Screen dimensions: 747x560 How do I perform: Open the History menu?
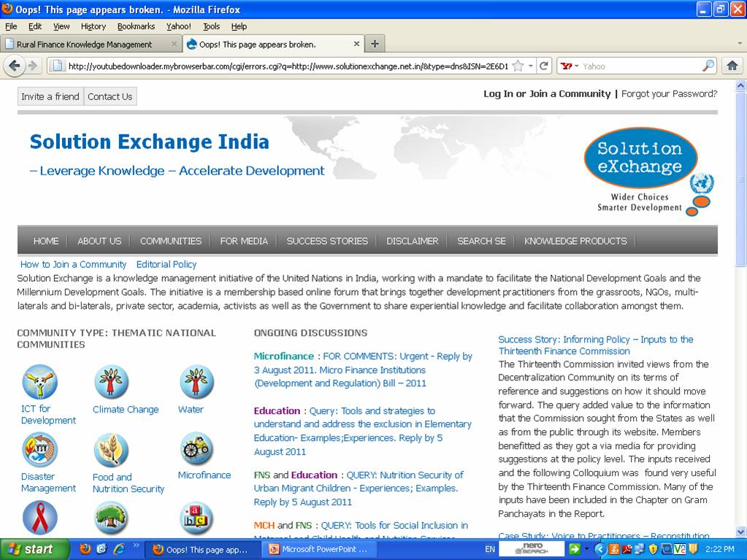coord(93,26)
